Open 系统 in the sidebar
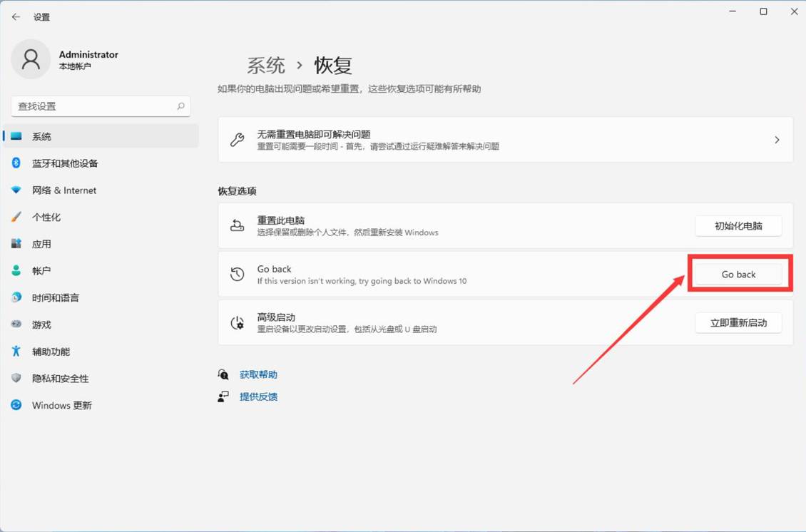 pos(101,136)
